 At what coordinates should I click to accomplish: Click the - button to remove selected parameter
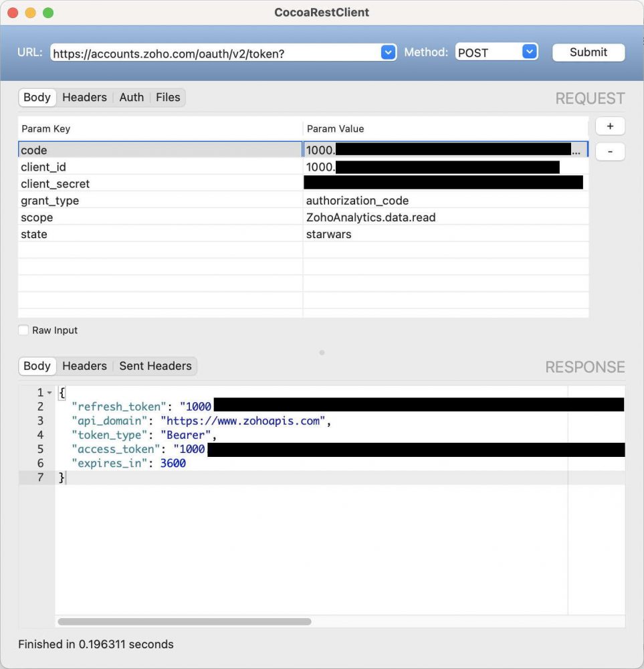point(609,151)
